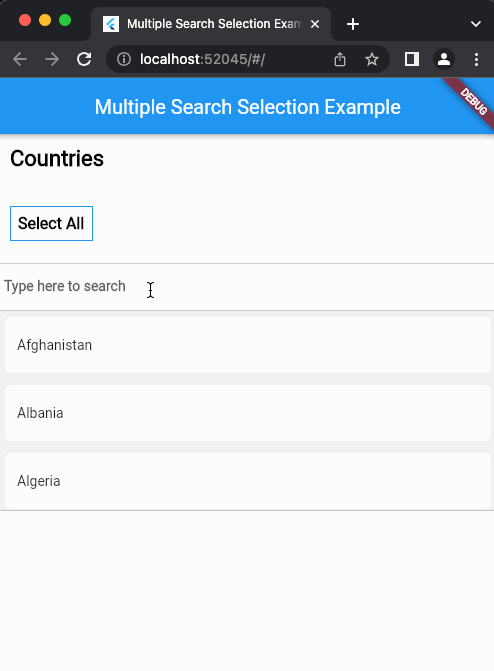Image resolution: width=494 pixels, height=671 pixels.
Task: Click the localhost address bar URL
Action: tap(202, 59)
